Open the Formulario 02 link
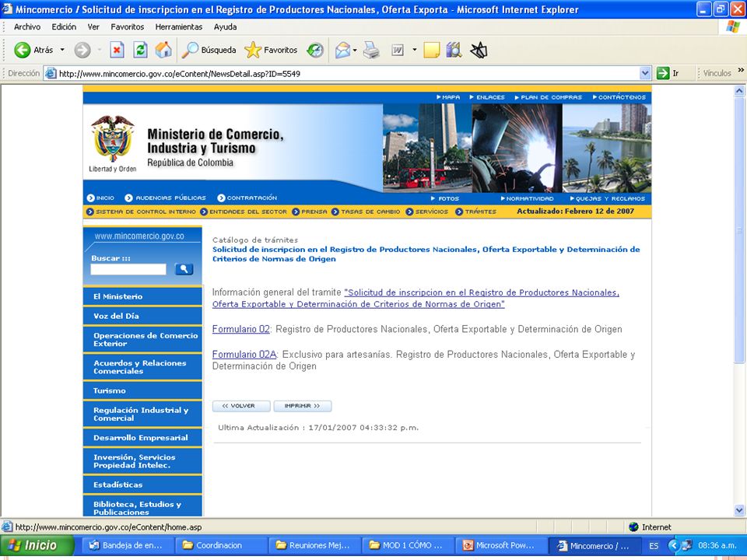 241,329
